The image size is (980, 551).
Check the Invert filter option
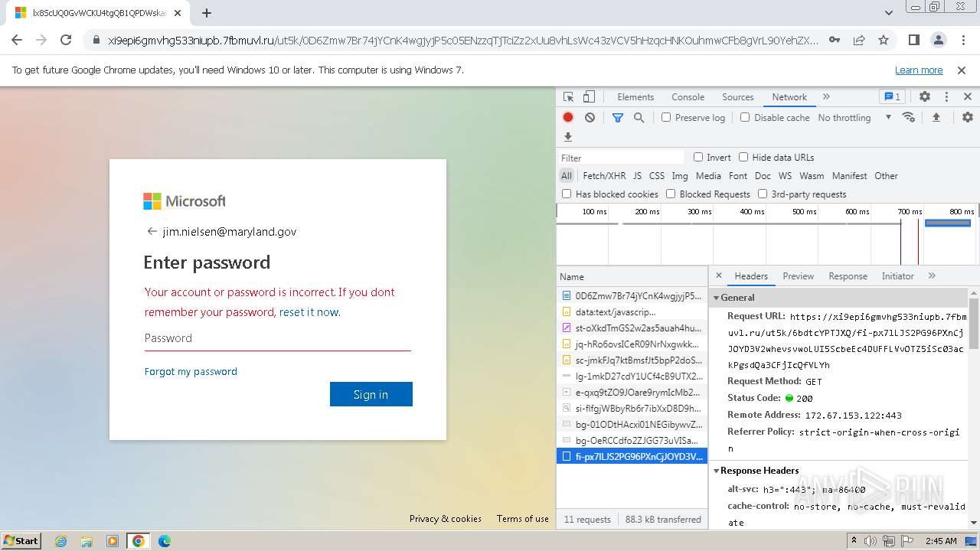(x=698, y=157)
